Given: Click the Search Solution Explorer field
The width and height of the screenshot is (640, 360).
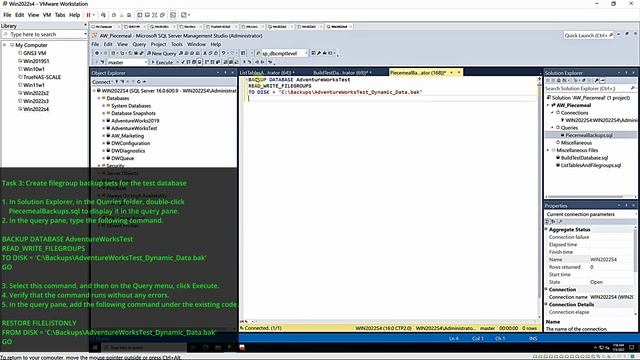Looking at the screenshot, I should (x=591, y=88).
